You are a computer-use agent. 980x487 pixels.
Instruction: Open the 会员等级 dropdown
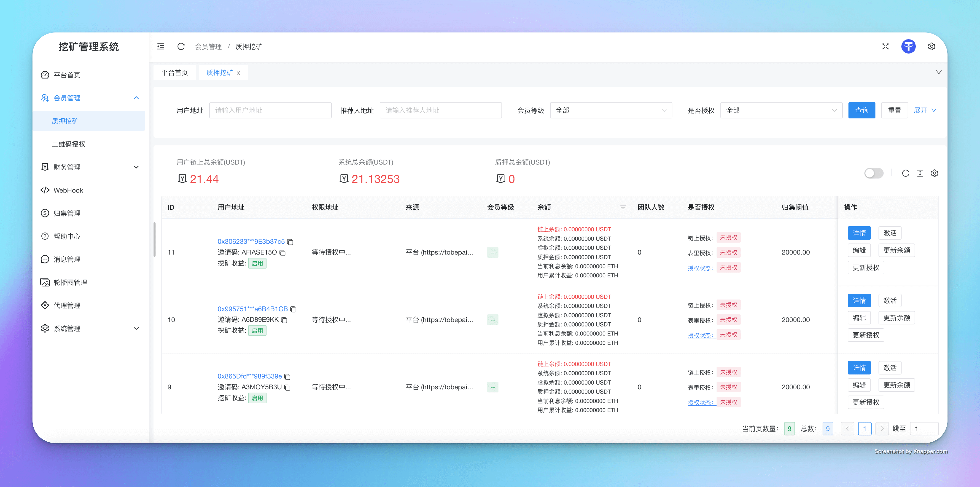(x=611, y=110)
